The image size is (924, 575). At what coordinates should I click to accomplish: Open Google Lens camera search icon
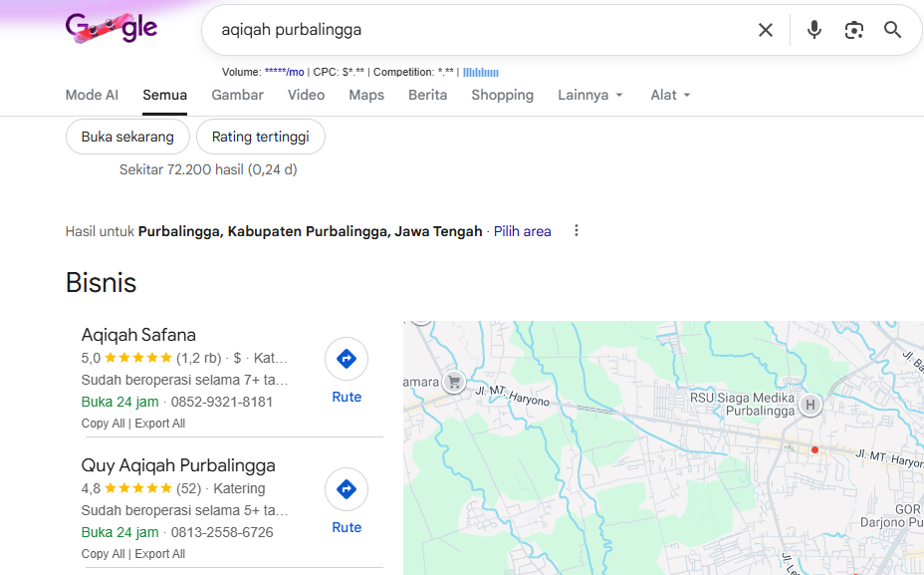pos(853,30)
